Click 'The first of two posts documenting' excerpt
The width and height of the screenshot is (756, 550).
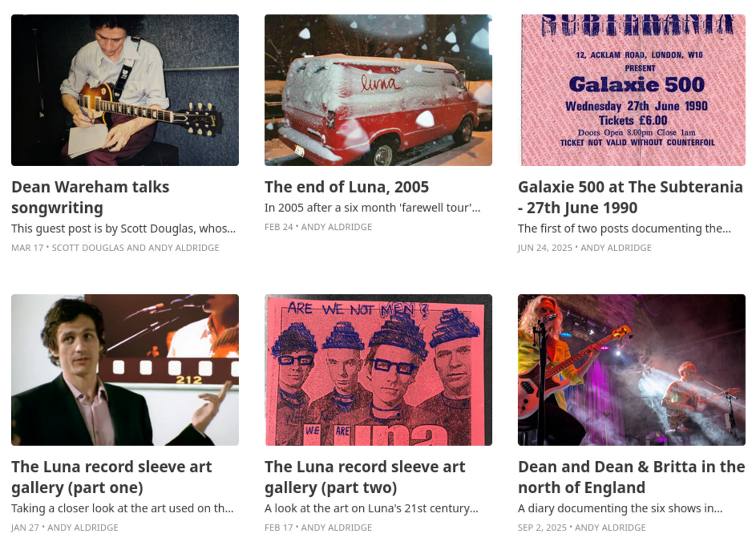[x=624, y=229]
